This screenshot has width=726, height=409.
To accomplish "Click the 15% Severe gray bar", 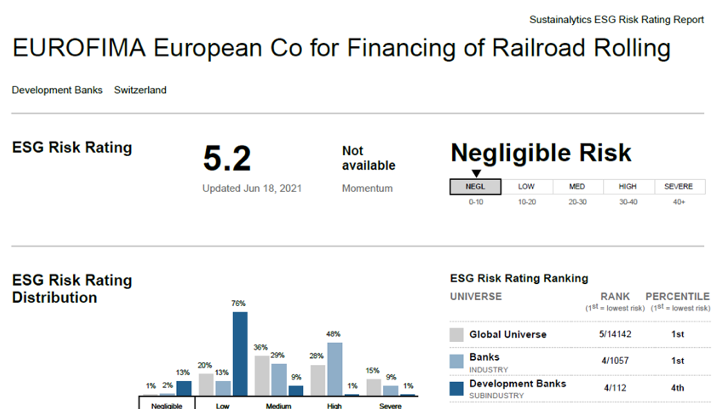I will tap(373, 386).
